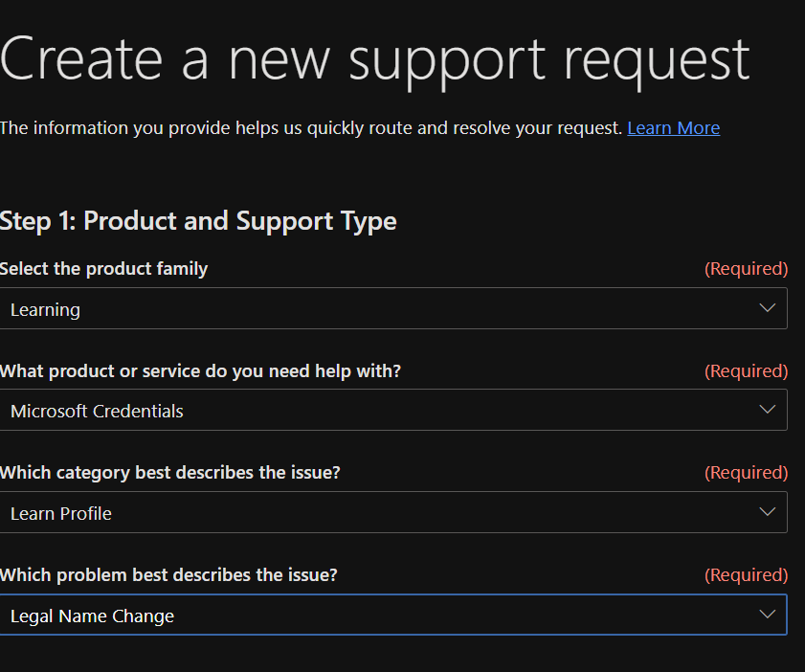Click the 'Step 1: Product and Support Type' heading

(198, 221)
